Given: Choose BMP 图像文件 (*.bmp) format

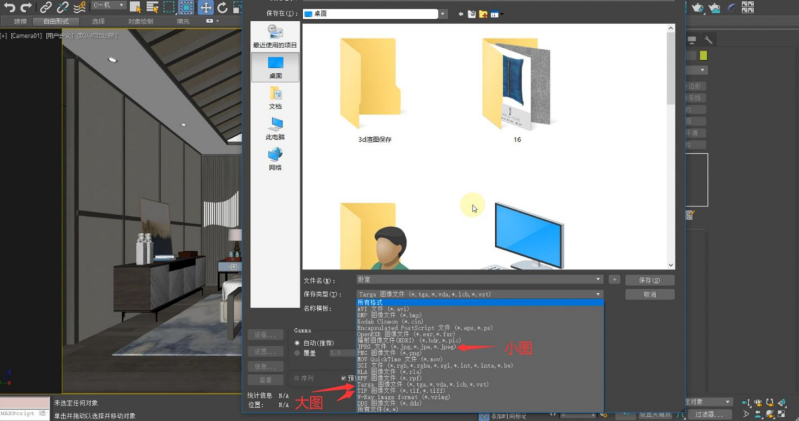Looking at the screenshot, I should 480,315.
